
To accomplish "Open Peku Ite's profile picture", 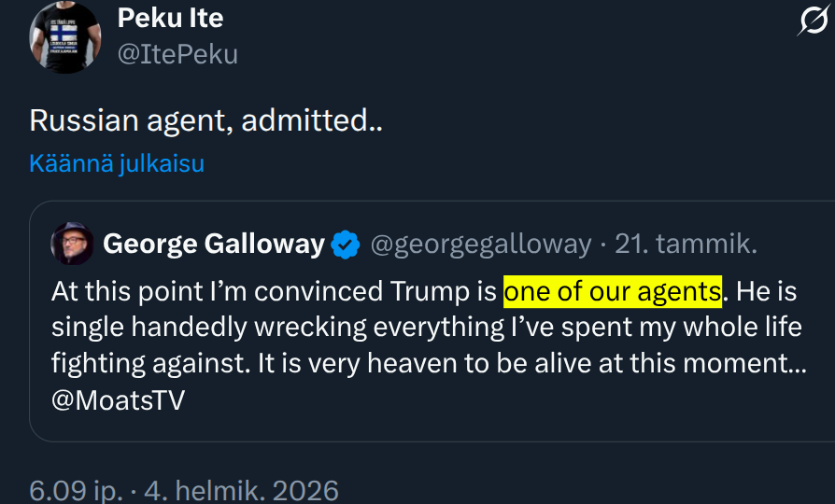I will (64, 37).
